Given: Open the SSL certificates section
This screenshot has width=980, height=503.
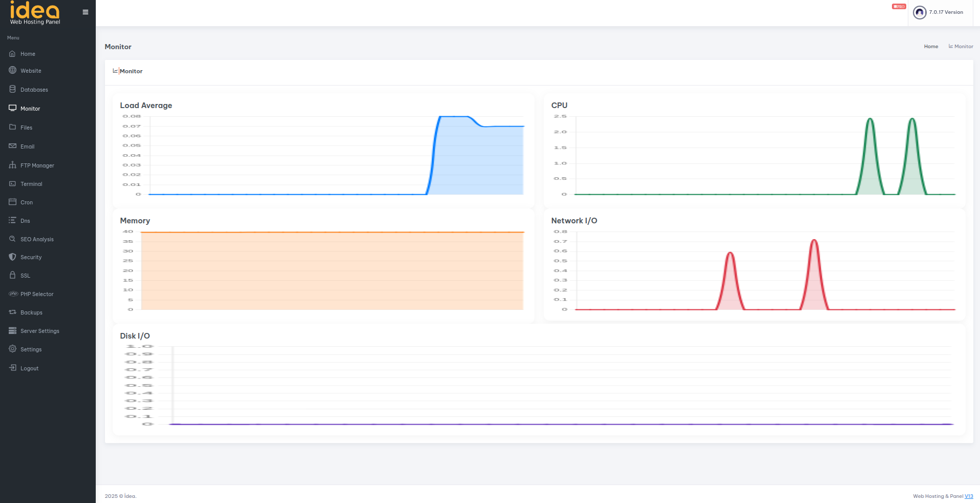Looking at the screenshot, I should pos(26,275).
